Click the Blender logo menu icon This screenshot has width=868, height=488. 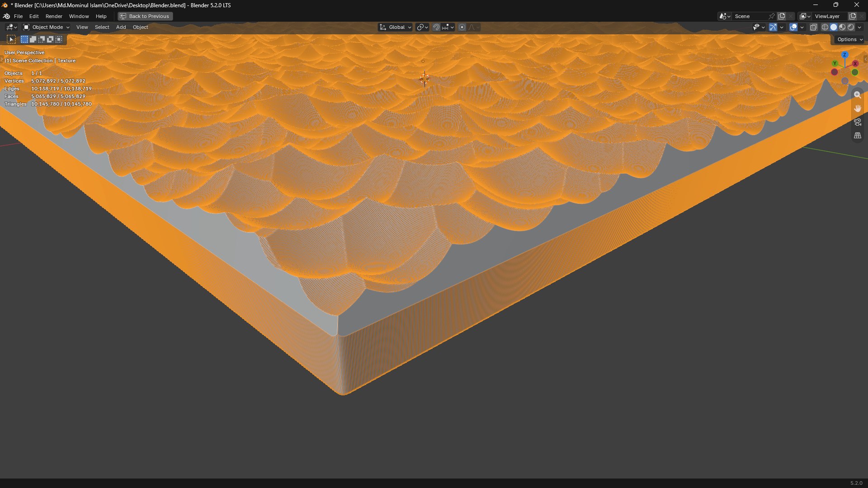tap(6, 16)
